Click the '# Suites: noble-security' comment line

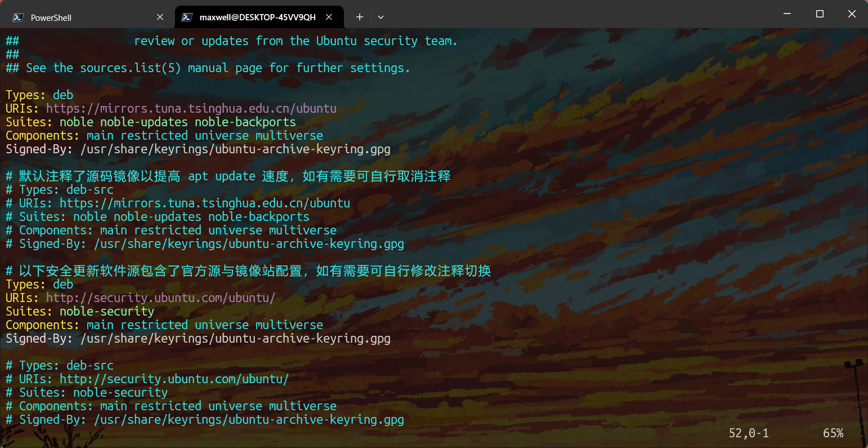click(87, 392)
